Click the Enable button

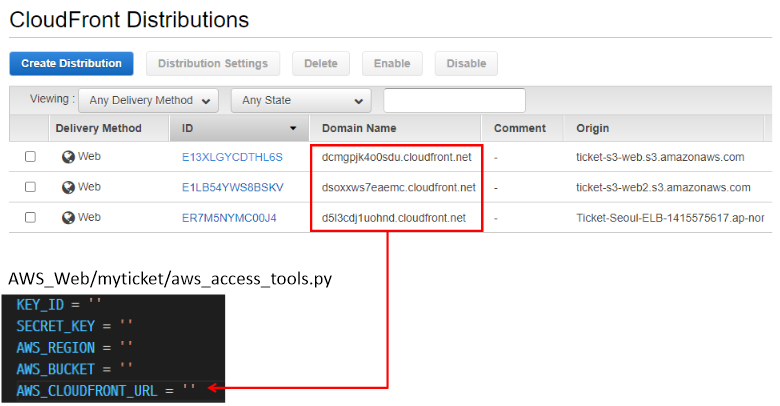point(392,64)
